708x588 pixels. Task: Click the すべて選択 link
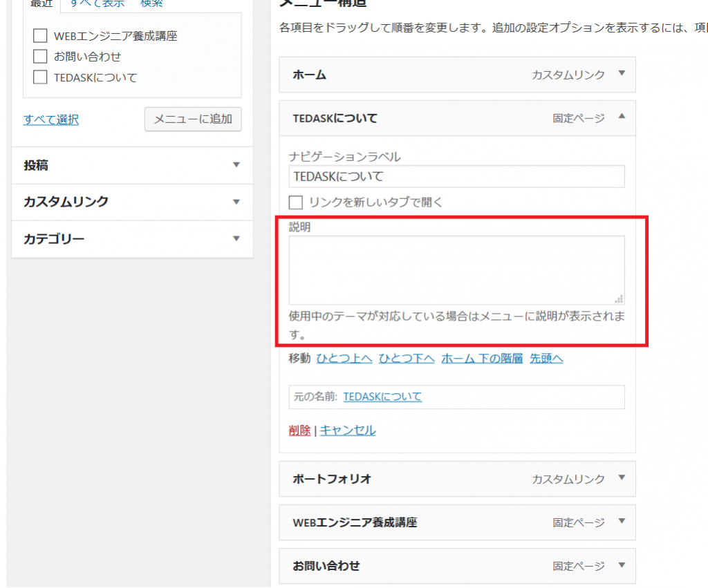(51, 120)
